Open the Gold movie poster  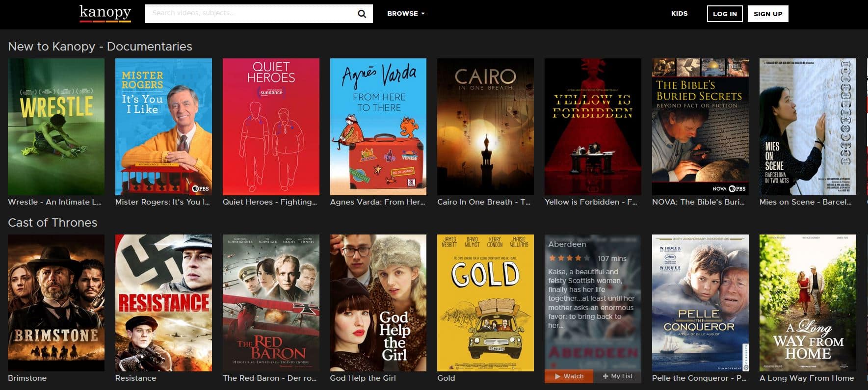pos(485,303)
